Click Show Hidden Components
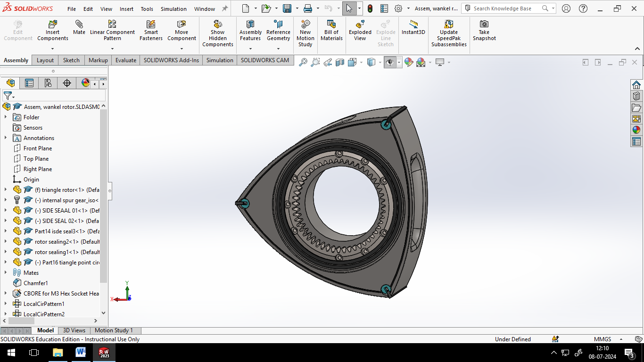644x362 pixels. [218, 33]
